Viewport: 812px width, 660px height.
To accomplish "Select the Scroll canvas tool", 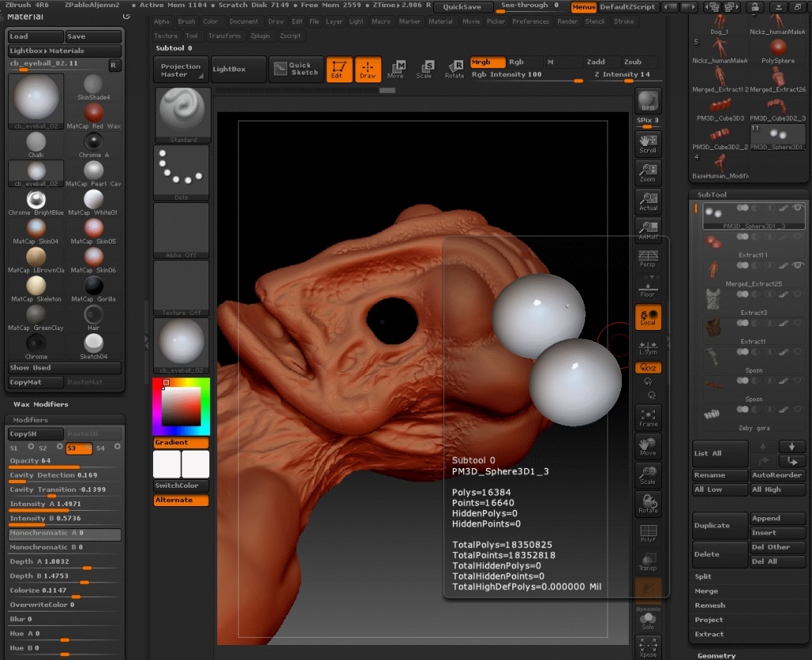I will pos(648,143).
